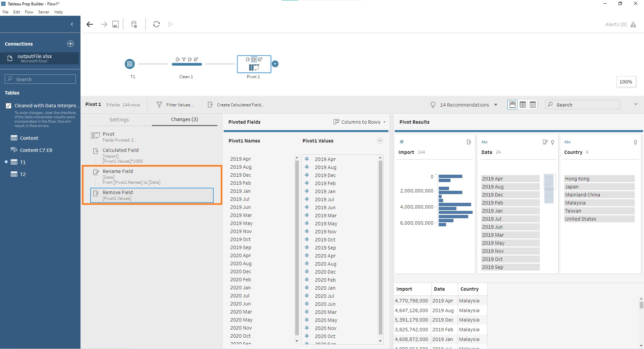Collapse the Connections pane with the chevron
The width and height of the screenshot is (644, 349).
tap(72, 24)
